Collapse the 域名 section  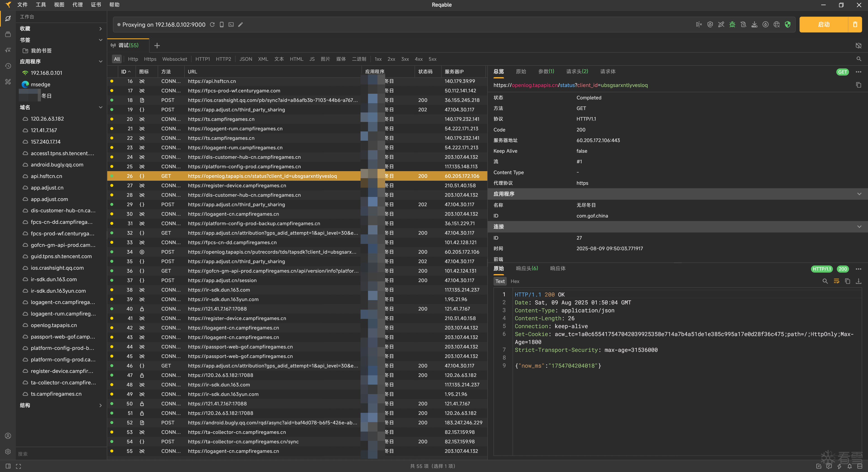pyautogui.click(x=100, y=107)
